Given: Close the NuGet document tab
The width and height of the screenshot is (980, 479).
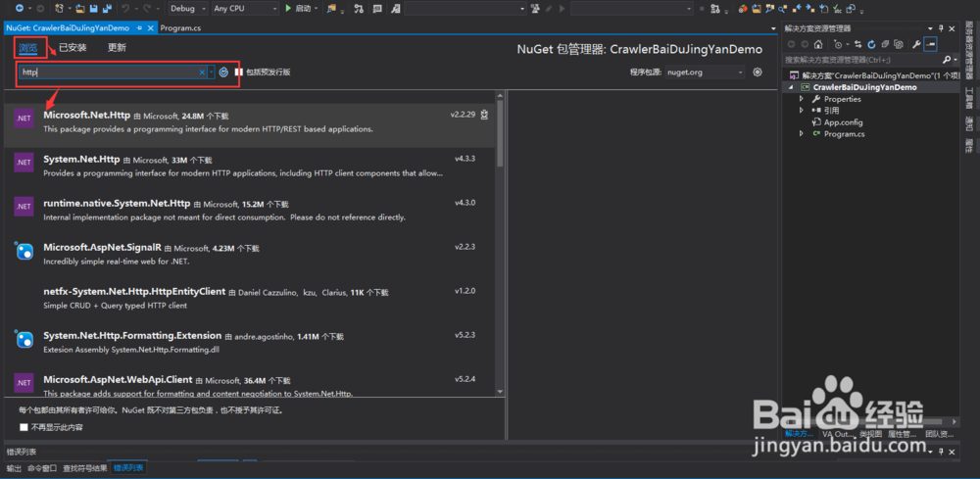Looking at the screenshot, I should point(150,28).
